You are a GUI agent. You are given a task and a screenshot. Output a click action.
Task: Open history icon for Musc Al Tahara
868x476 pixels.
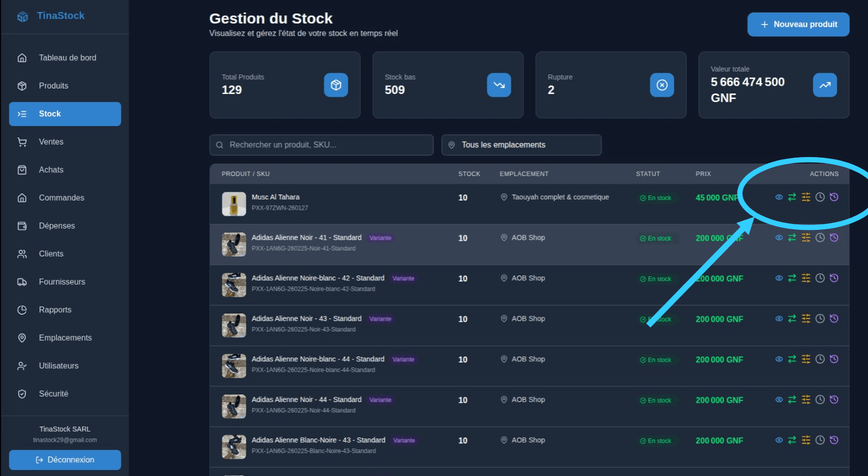pos(834,197)
